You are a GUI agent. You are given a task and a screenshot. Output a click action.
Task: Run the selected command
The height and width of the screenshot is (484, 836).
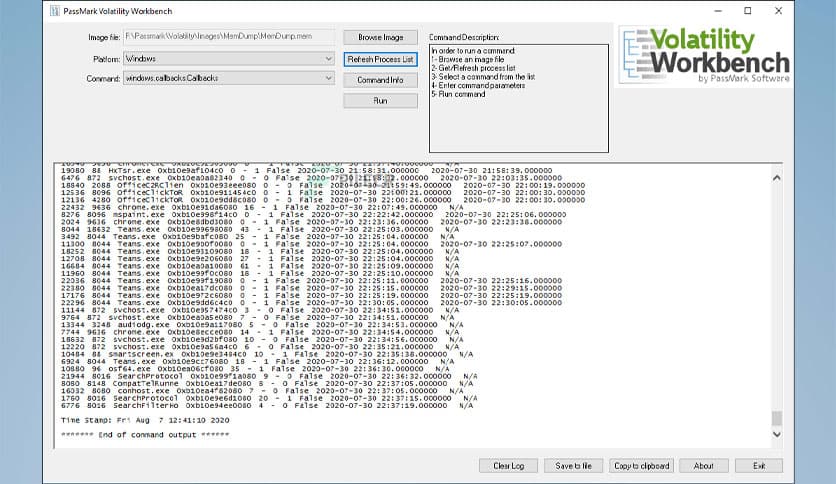[380, 101]
